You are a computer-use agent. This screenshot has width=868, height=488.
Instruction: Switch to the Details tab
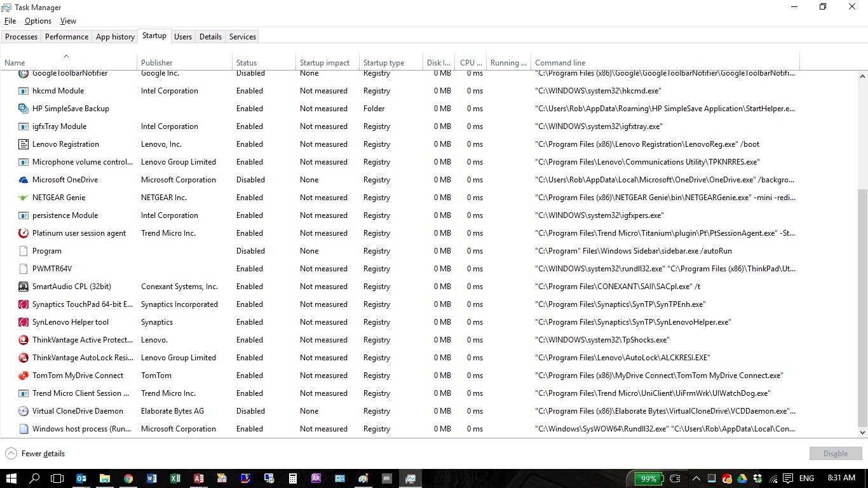click(x=210, y=37)
